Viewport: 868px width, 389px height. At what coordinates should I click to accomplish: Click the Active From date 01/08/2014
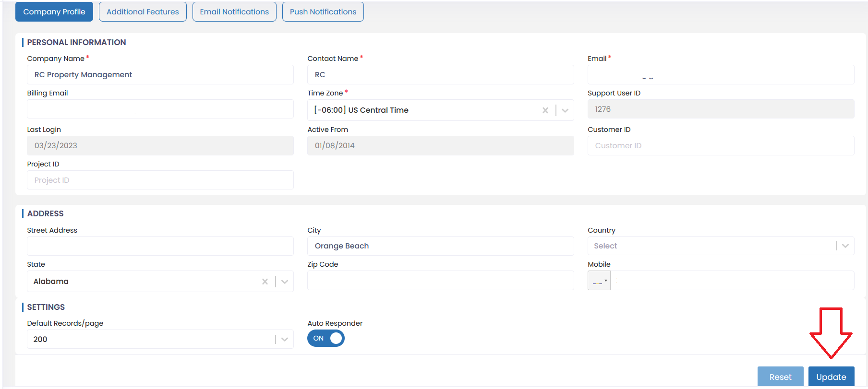click(x=441, y=145)
